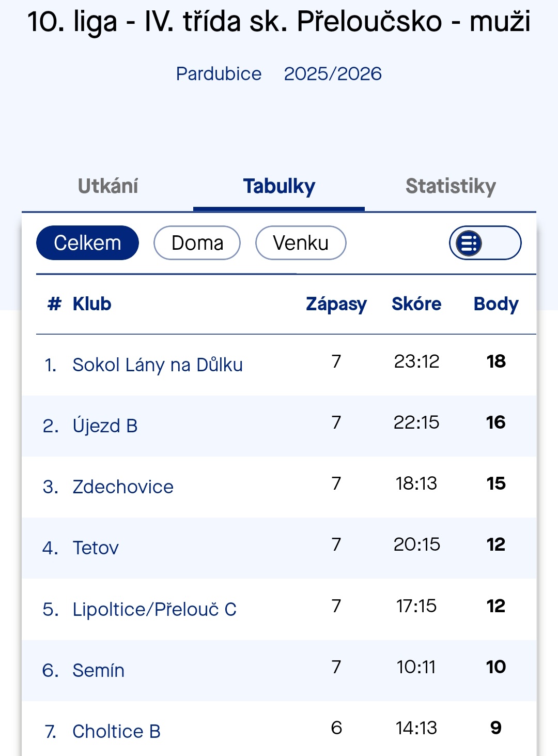Open the Choltice B club page
The image size is (558, 756).
pos(116,732)
